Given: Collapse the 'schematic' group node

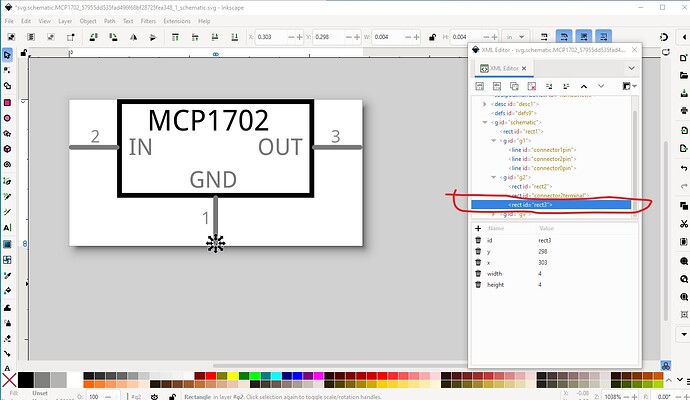Looking at the screenshot, I should (484, 122).
